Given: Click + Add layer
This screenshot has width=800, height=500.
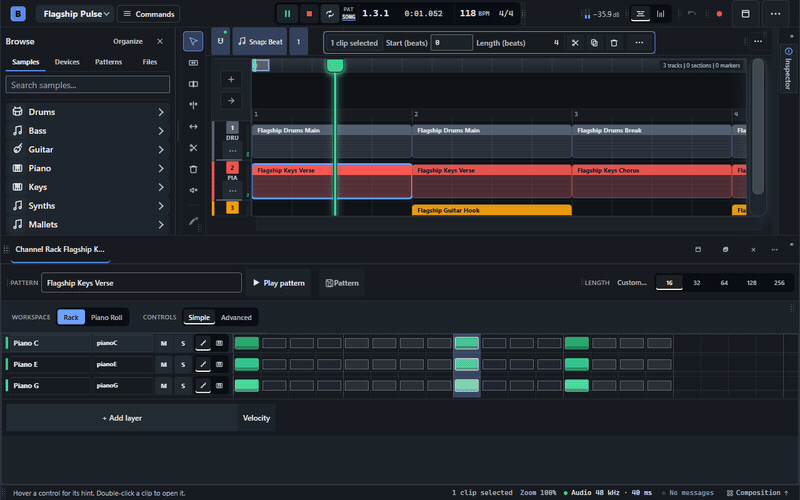Looking at the screenshot, I should pos(122,418).
